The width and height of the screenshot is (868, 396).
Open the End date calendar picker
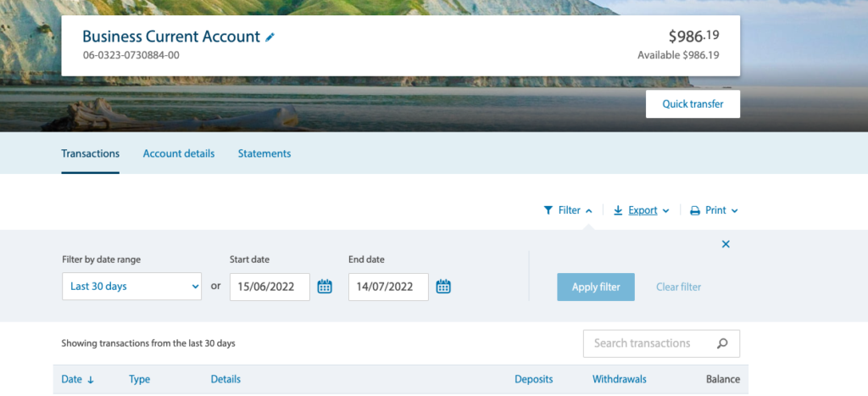tap(443, 287)
